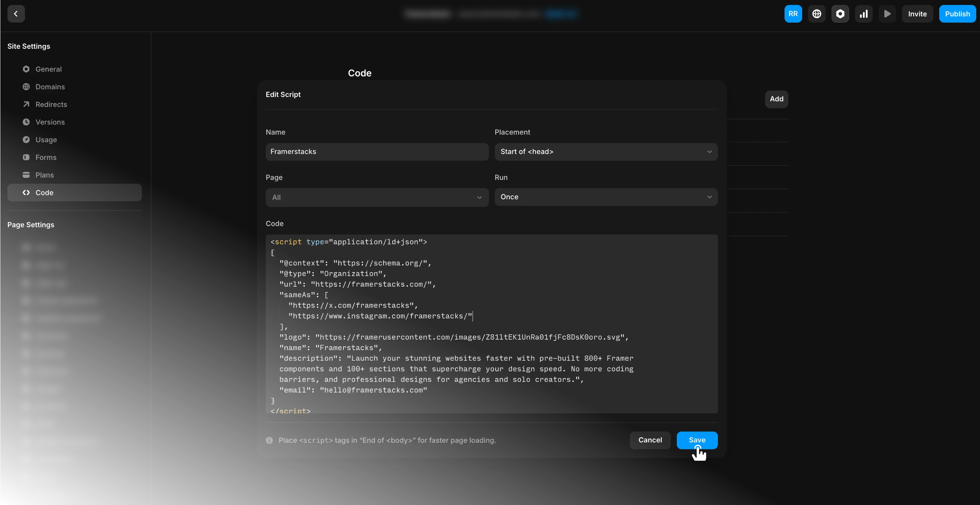Click the "email" line in code
980x505 pixels.
pos(353,390)
